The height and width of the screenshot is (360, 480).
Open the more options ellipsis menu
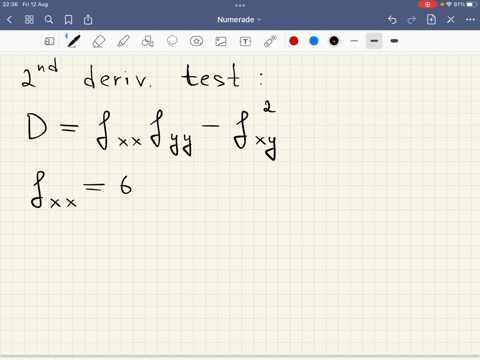pos(470,20)
